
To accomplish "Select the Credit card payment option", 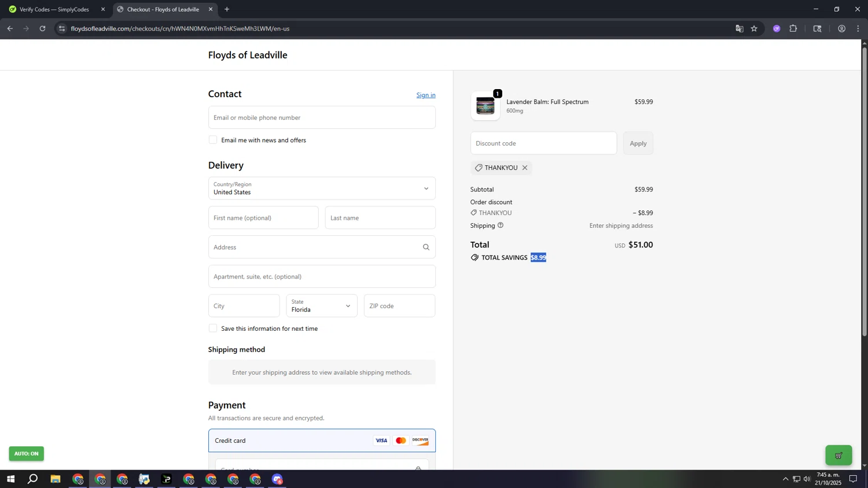I will [x=322, y=441].
